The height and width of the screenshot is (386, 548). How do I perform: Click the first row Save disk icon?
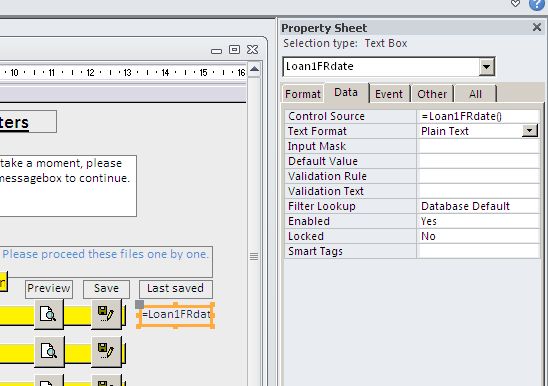pos(106,314)
